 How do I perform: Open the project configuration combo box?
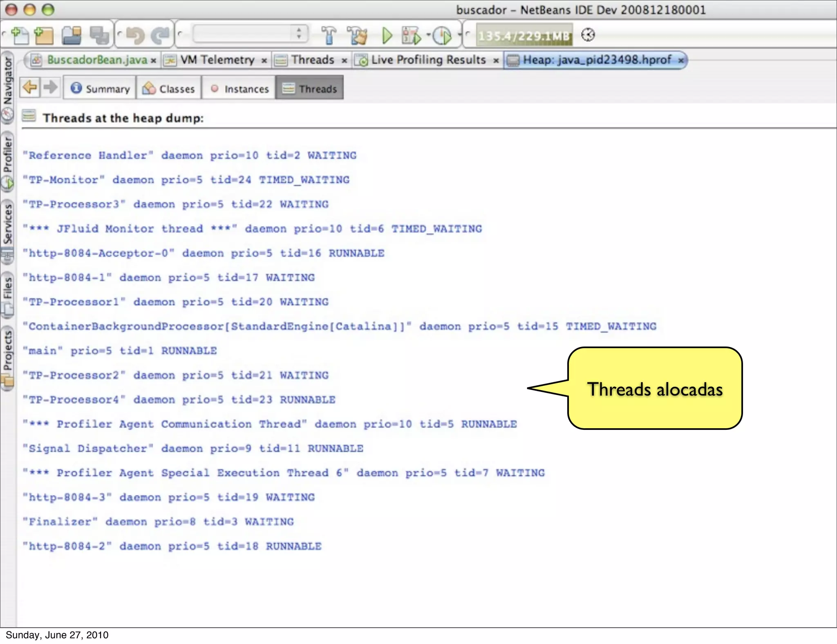click(x=250, y=34)
